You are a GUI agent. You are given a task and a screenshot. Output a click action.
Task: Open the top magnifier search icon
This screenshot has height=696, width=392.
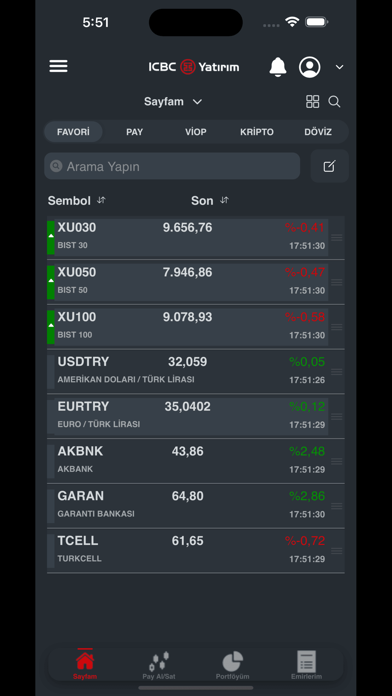pos(334,102)
